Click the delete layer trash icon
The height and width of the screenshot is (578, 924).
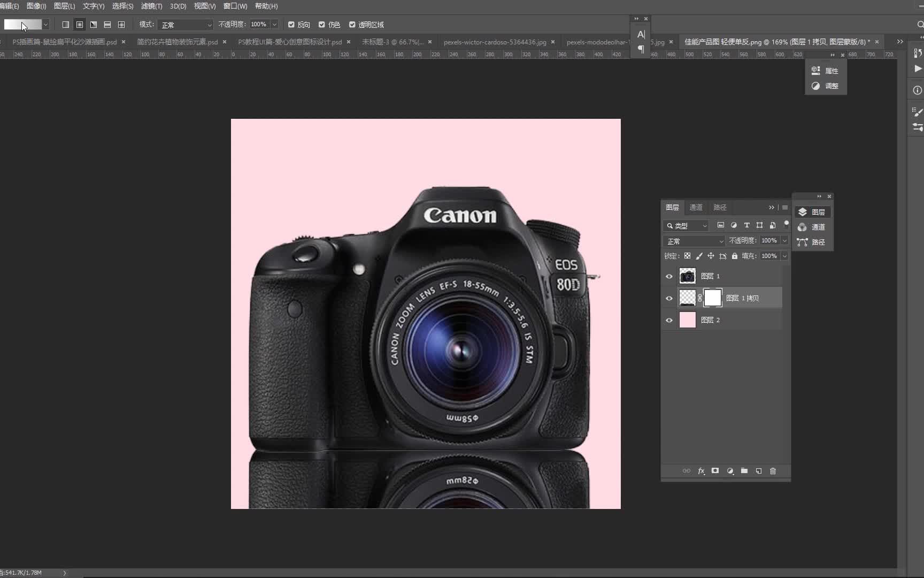pos(773,471)
